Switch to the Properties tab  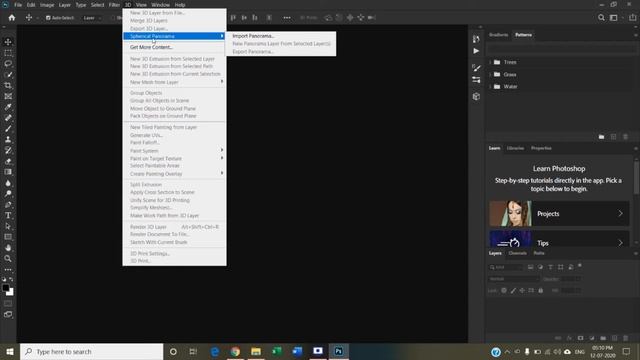(x=541, y=148)
